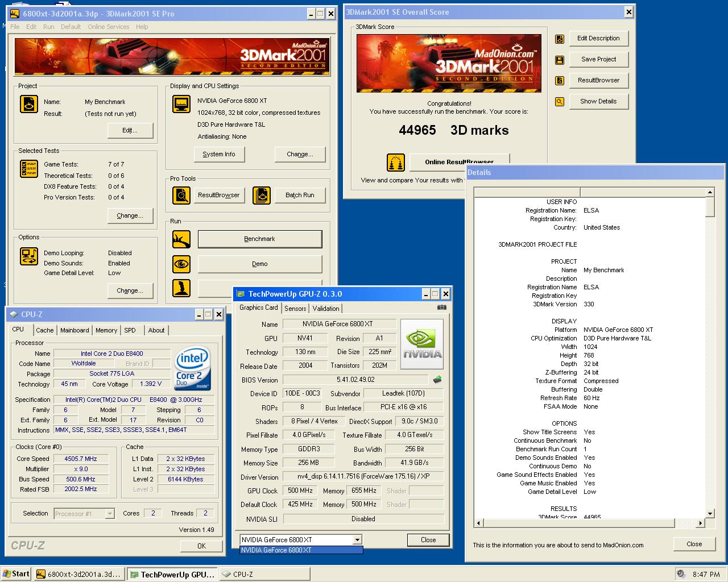The width and height of the screenshot is (728, 582).
Task: Click the Project folder icon in 3DMark
Action: (x=29, y=104)
